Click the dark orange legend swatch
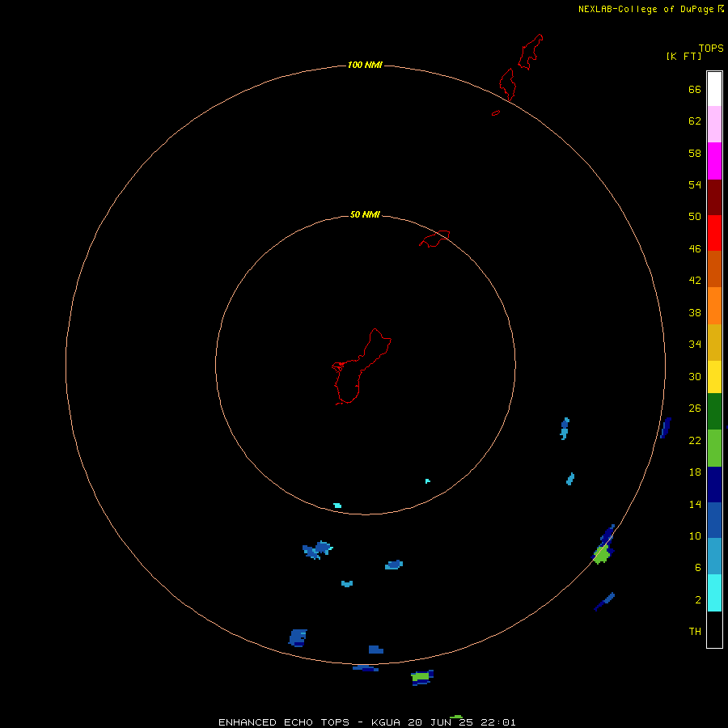The image size is (728, 728). (714, 269)
